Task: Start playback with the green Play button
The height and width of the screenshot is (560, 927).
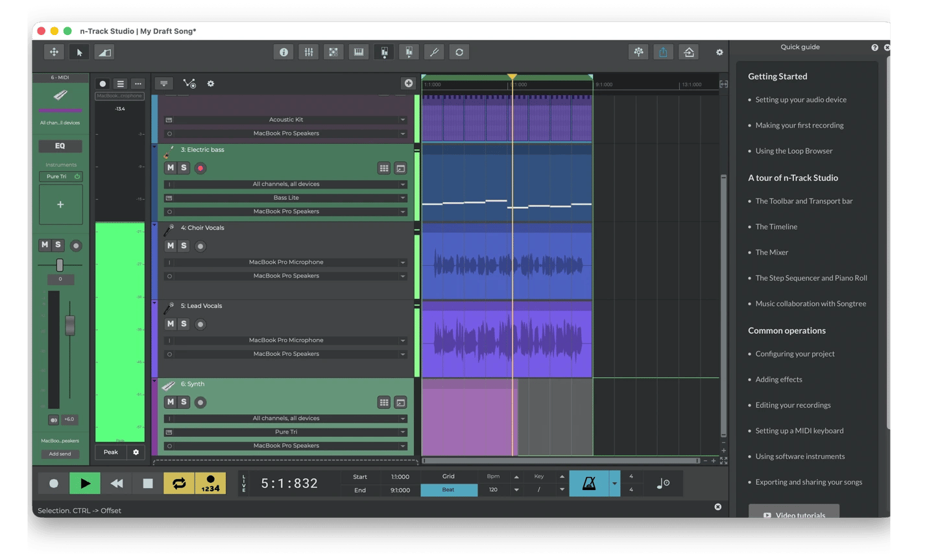Action: [x=85, y=484]
